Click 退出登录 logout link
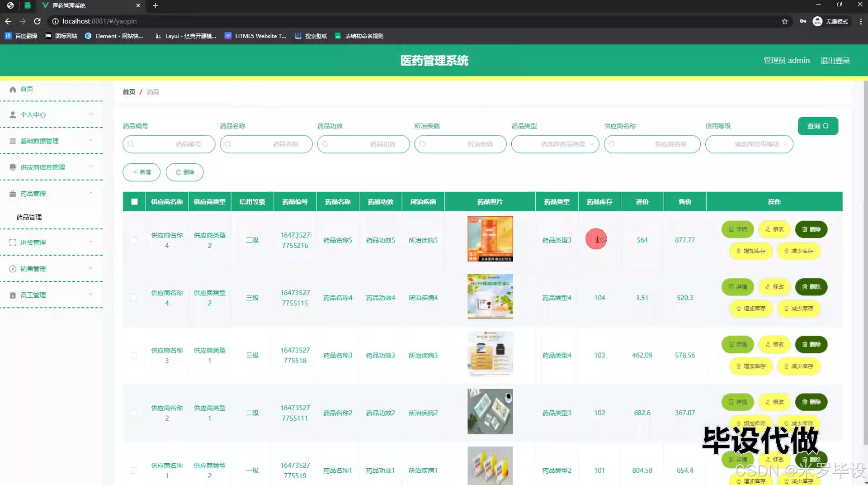The height and width of the screenshot is (485, 868). pyautogui.click(x=835, y=61)
